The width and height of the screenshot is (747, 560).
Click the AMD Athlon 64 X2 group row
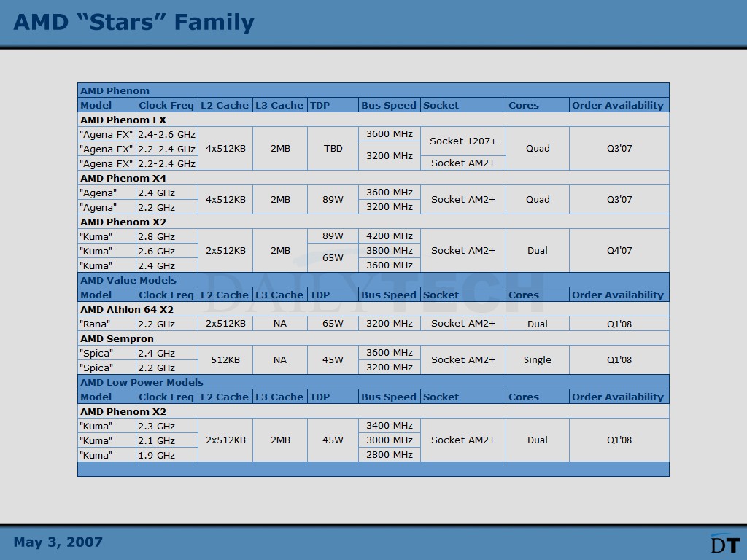click(127, 309)
